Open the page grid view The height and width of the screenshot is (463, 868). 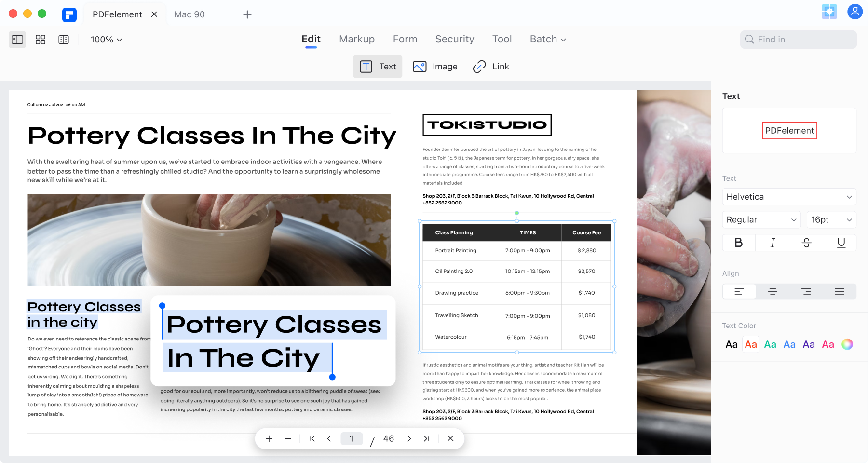[x=41, y=40]
